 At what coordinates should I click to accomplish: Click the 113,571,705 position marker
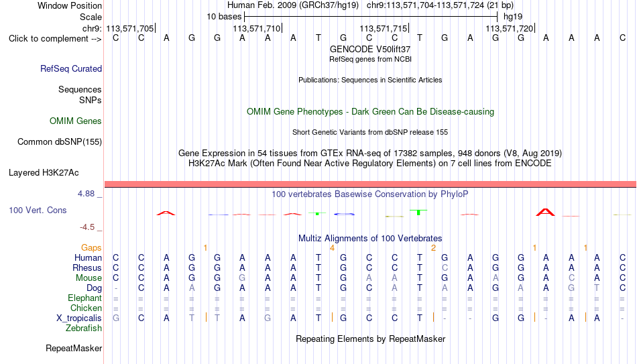click(131, 28)
